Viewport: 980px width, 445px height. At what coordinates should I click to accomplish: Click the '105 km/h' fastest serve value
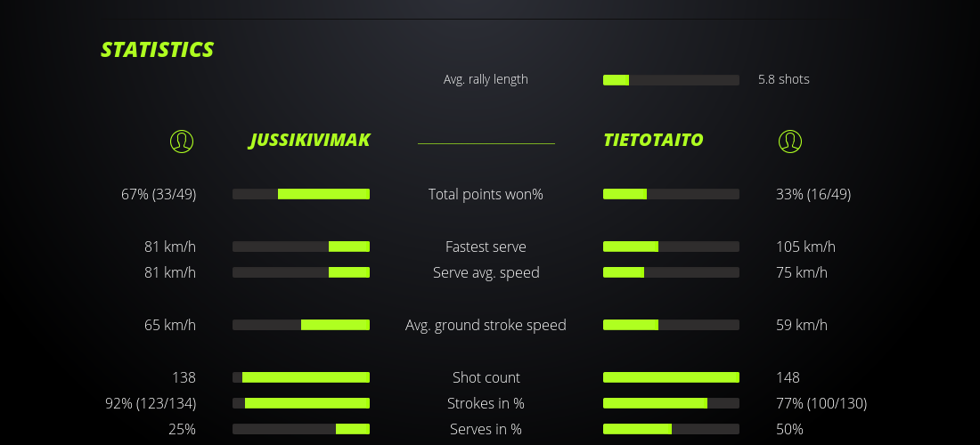coord(805,247)
